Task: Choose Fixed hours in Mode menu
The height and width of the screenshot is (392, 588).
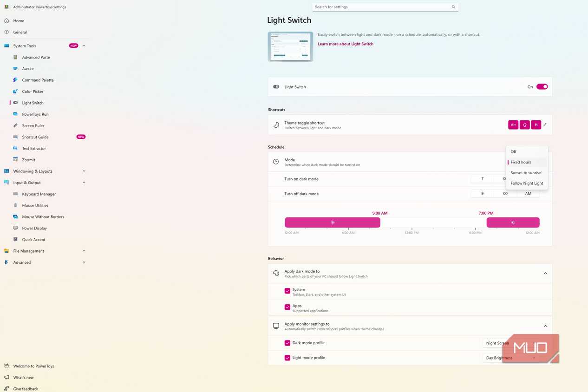Action: tap(527, 162)
